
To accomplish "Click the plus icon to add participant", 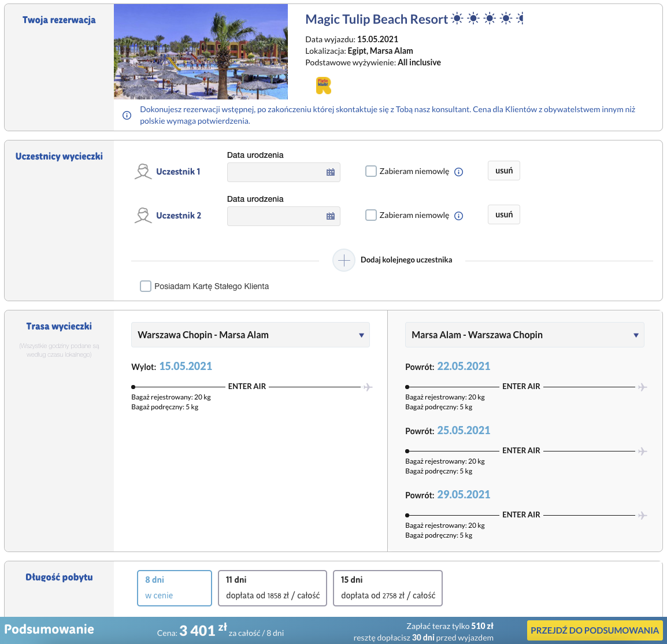I will pyautogui.click(x=344, y=260).
